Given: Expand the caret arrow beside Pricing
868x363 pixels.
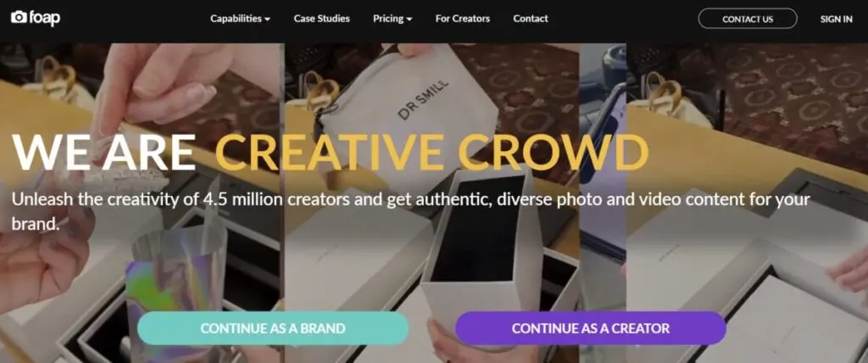Looking at the screenshot, I should pyautogui.click(x=409, y=20).
